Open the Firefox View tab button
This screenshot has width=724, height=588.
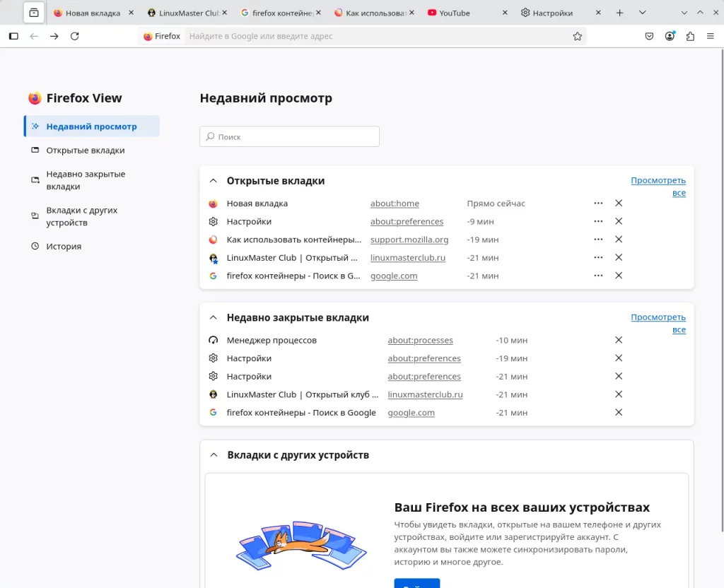(x=34, y=13)
